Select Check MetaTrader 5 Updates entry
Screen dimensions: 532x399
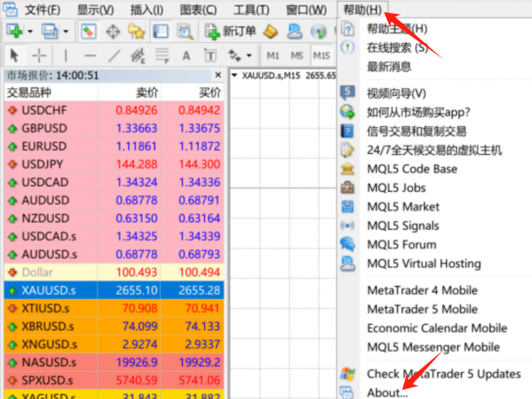(444, 374)
